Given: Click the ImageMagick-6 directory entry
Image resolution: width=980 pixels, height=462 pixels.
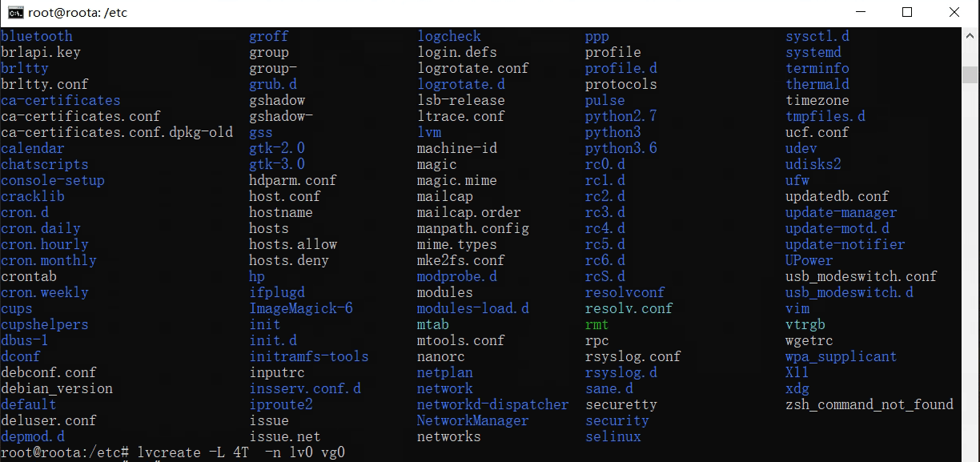Looking at the screenshot, I should (301, 308).
